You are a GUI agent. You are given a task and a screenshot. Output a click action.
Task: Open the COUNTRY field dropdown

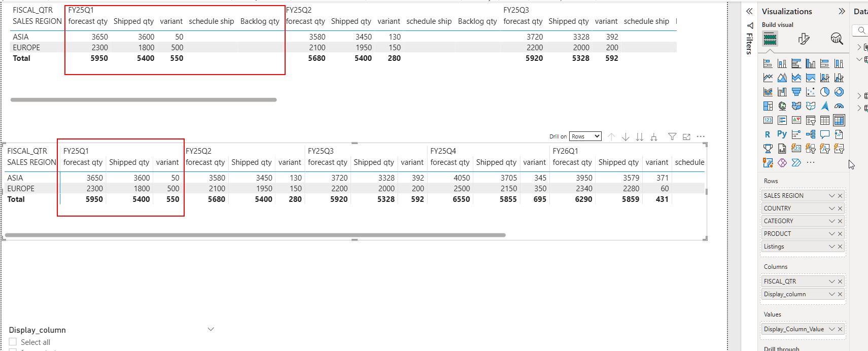point(831,208)
